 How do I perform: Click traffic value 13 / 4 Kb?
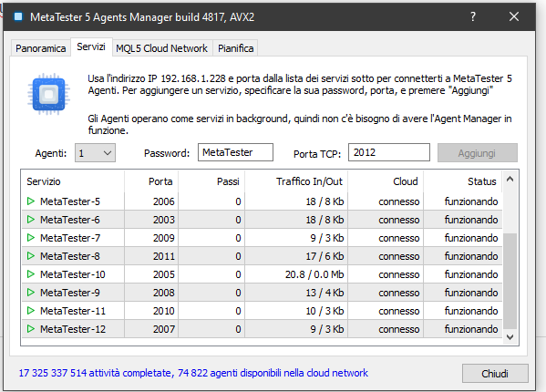coord(325,293)
